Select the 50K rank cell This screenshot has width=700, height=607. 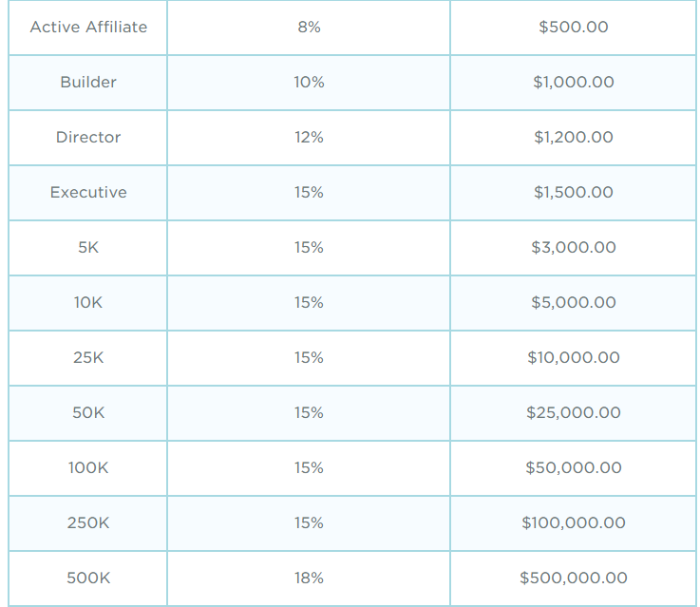tap(88, 413)
